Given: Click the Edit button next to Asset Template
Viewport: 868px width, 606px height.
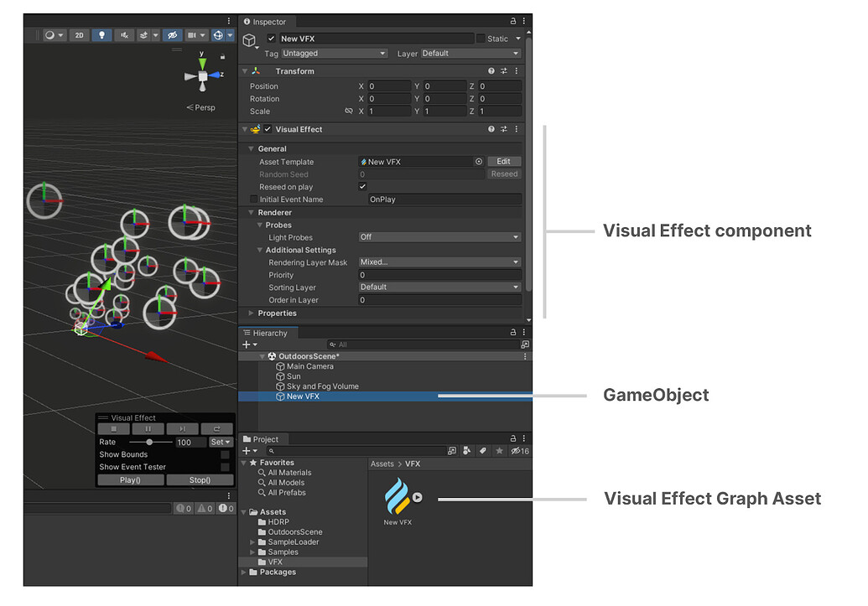Looking at the screenshot, I should pos(503,161).
